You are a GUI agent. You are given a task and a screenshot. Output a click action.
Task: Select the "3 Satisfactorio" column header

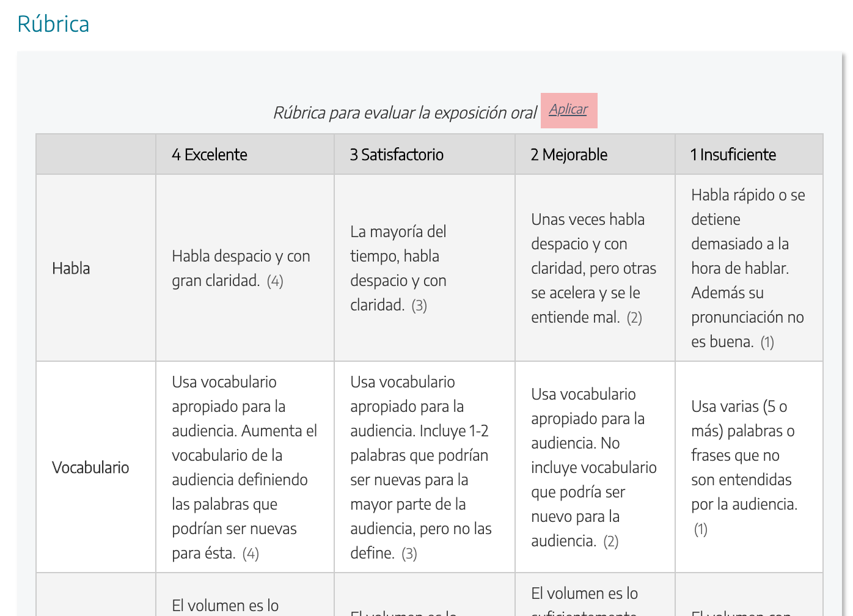396,154
